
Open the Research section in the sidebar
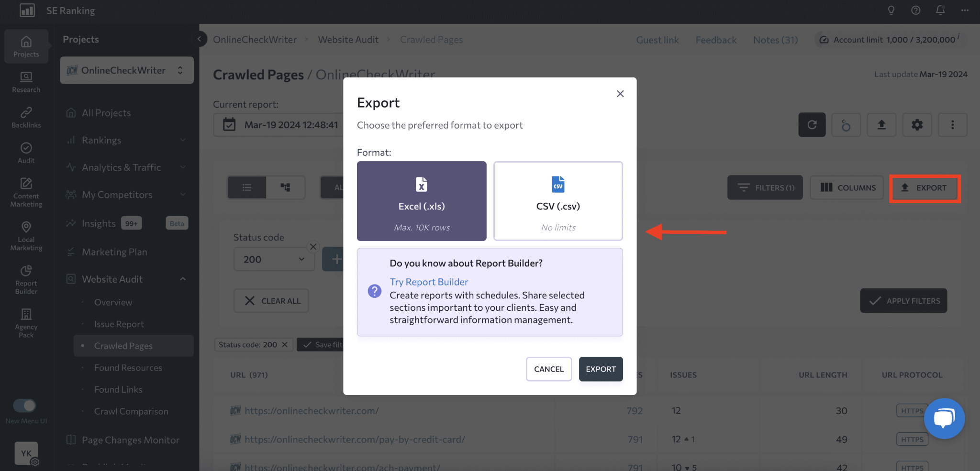pyautogui.click(x=26, y=81)
